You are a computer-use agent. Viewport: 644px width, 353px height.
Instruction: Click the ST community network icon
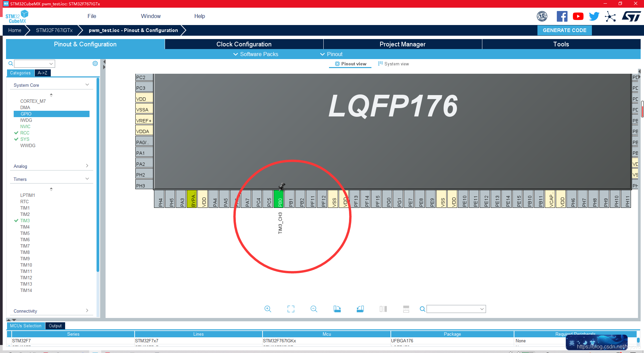pos(610,16)
